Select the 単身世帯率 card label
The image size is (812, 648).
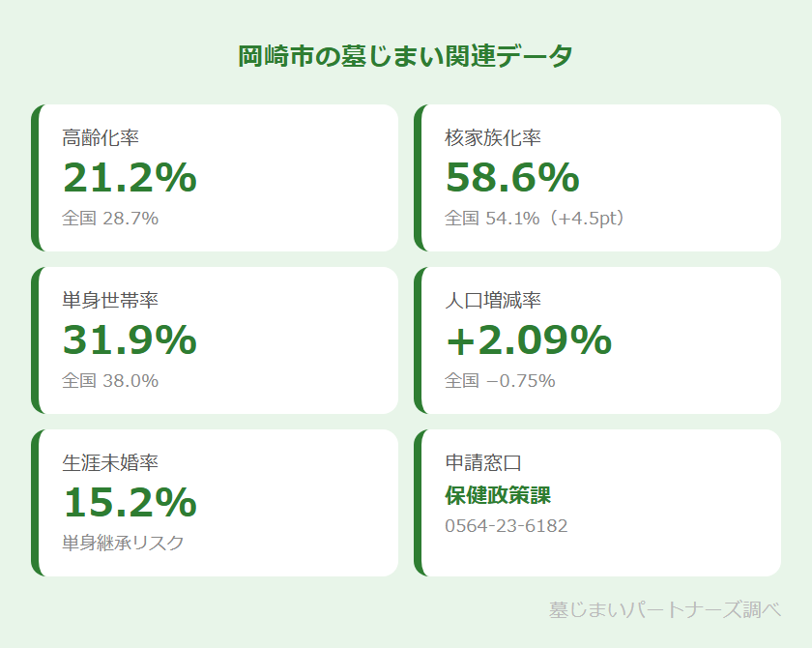(110, 300)
